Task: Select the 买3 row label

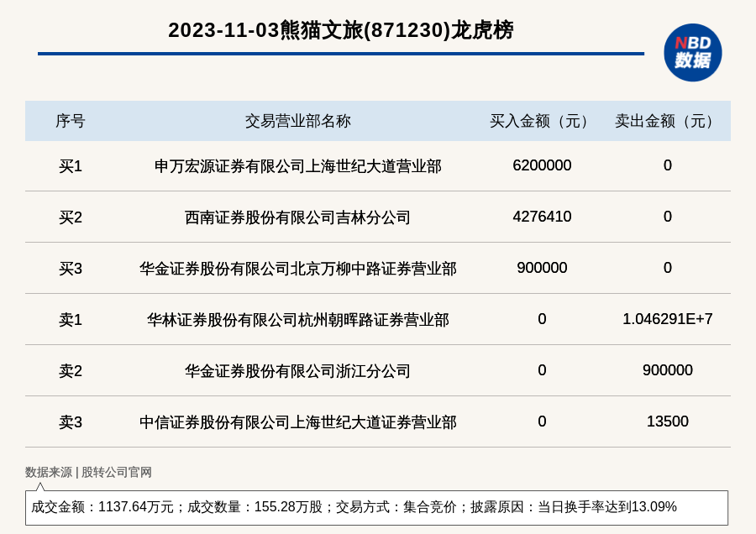Action: (71, 269)
